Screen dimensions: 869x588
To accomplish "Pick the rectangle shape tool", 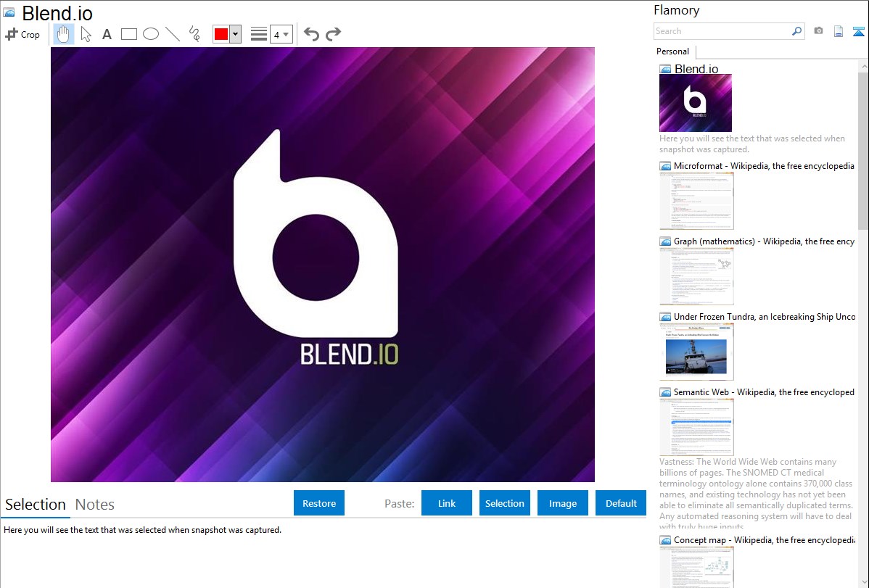I will tap(128, 34).
